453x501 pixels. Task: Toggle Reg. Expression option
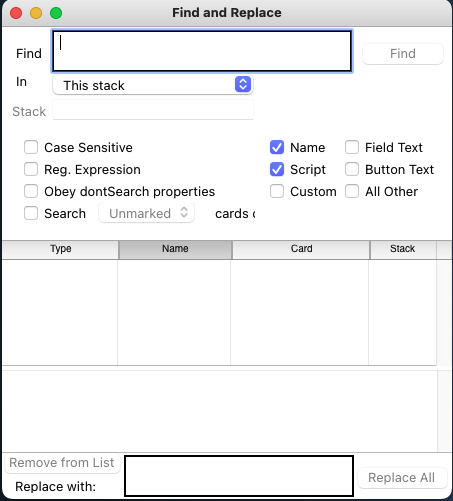pyautogui.click(x=31, y=169)
